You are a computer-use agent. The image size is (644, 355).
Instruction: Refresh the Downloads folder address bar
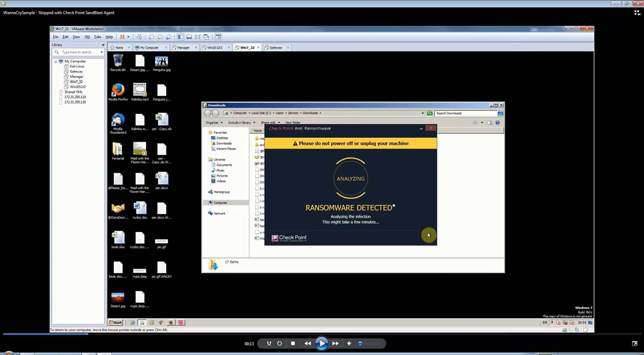(430, 113)
